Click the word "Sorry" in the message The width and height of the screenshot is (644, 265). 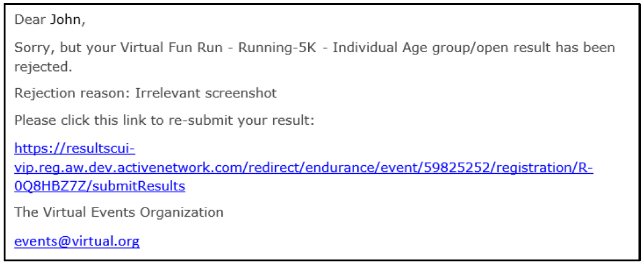pyautogui.click(x=32, y=48)
